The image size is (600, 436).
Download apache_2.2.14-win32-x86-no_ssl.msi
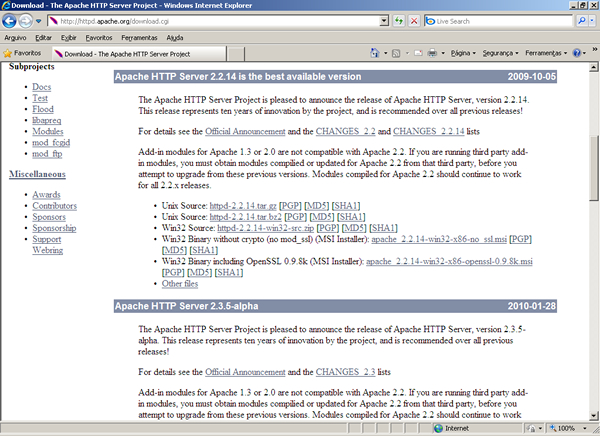439,239
